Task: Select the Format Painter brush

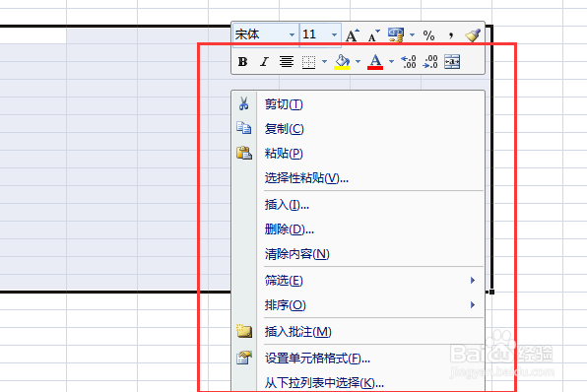Action: [473, 35]
